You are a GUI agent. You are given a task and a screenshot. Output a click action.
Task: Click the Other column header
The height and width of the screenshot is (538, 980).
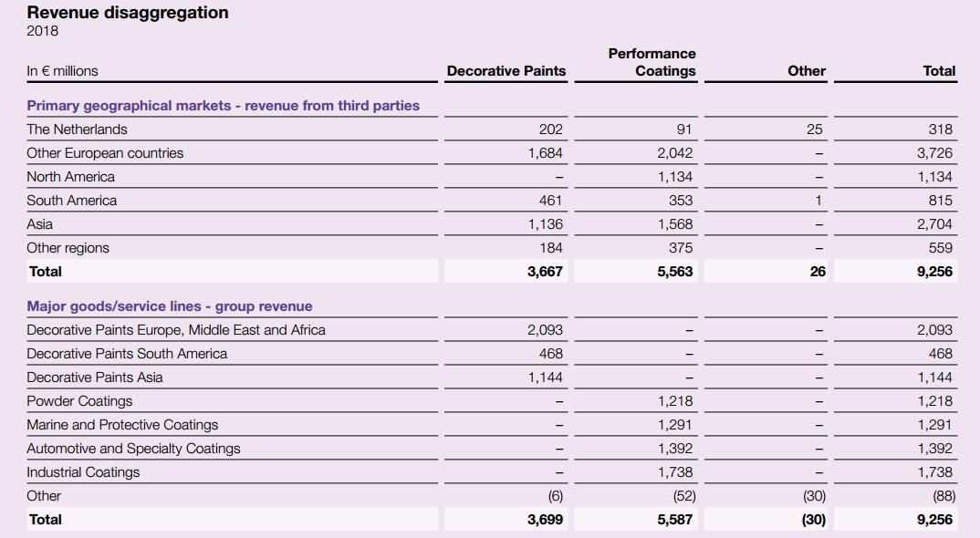pos(807,71)
